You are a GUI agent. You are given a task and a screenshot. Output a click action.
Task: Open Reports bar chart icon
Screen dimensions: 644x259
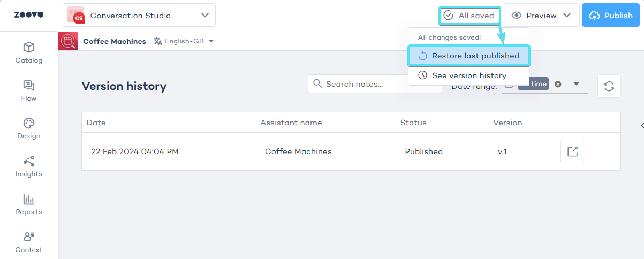[x=29, y=204]
